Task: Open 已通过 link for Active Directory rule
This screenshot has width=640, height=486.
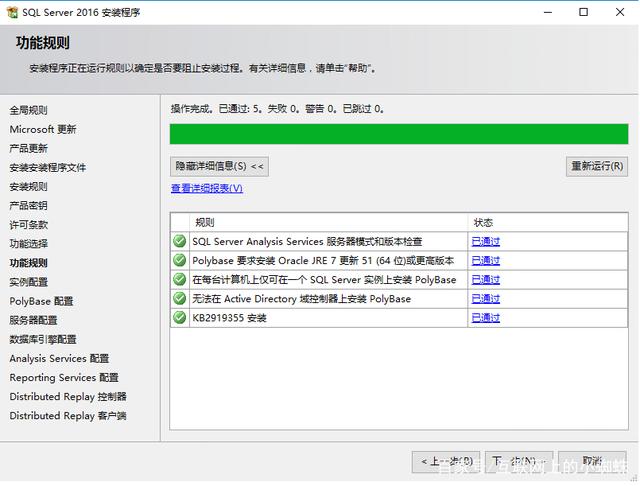Action: [486, 299]
